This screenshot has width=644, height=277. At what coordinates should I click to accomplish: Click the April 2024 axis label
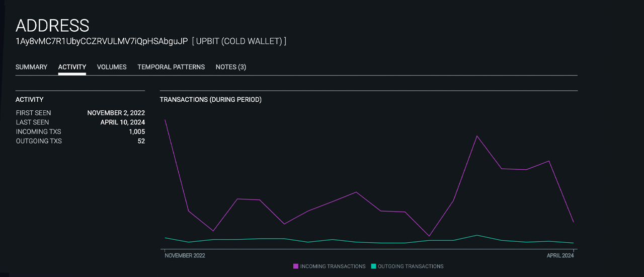560,255
